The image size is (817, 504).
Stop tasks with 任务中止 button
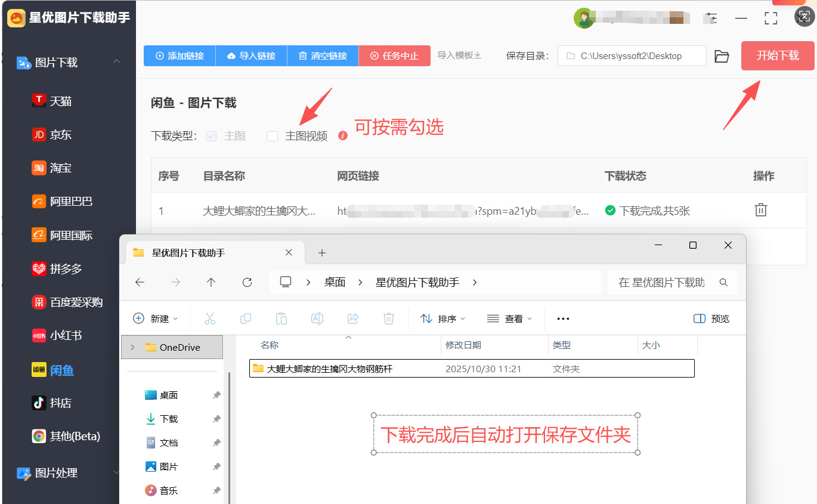pyautogui.click(x=394, y=55)
